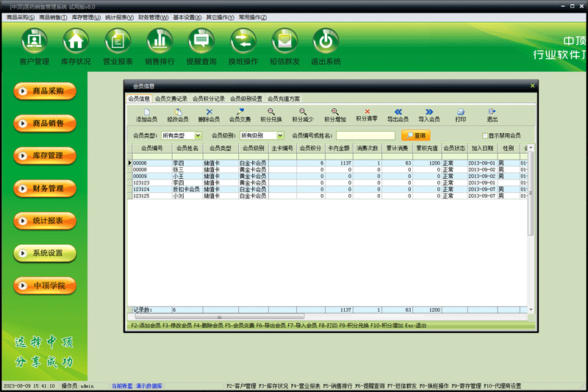Select member row 123125 小刘
Screen dimensions: 588x392
click(328, 196)
